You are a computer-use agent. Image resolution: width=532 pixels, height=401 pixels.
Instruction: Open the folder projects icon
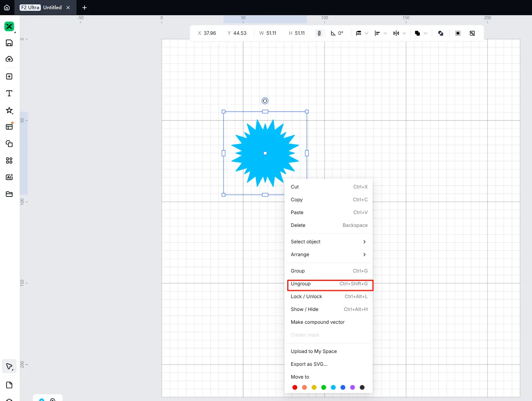pyautogui.click(x=9, y=194)
